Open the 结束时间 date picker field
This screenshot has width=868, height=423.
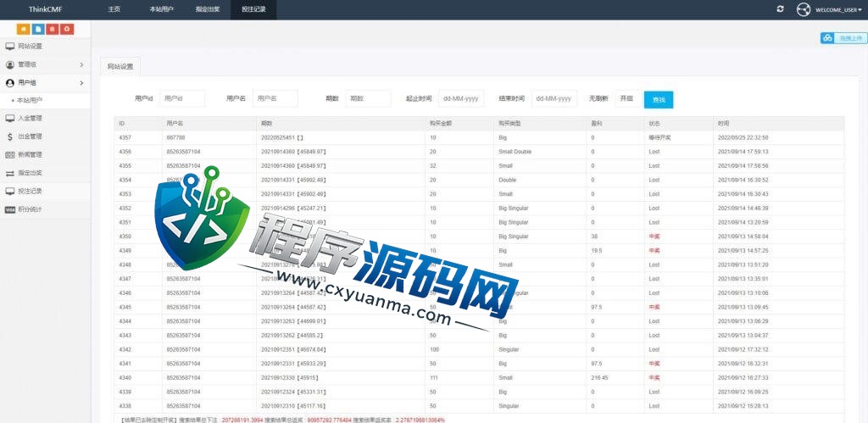click(554, 98)
